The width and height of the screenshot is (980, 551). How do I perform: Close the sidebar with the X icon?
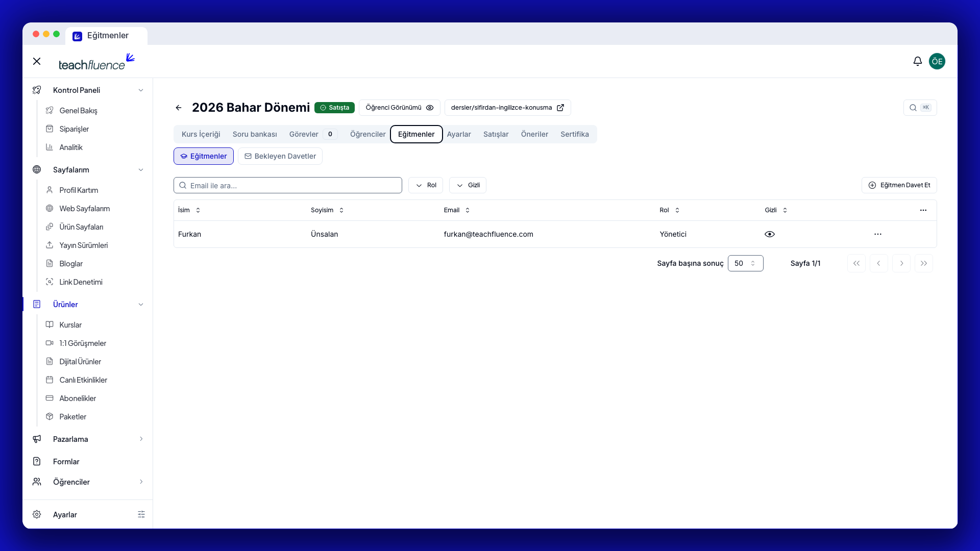(37, 61)
